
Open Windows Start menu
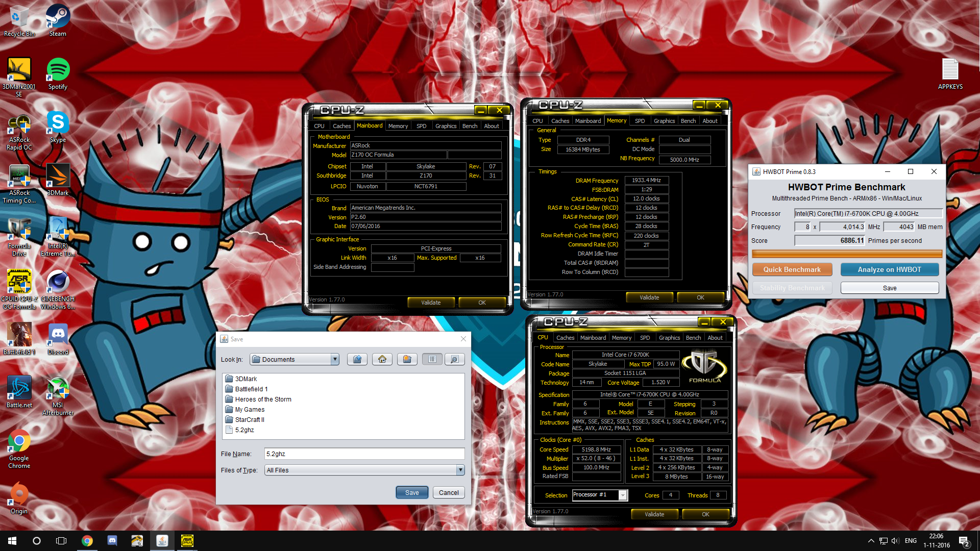pos(12,541)
